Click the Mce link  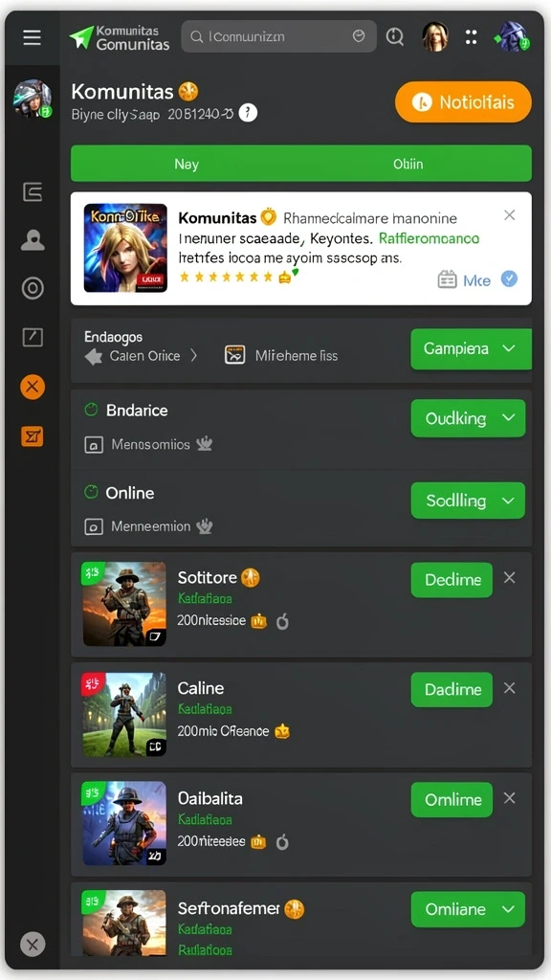tap(476, 280)
